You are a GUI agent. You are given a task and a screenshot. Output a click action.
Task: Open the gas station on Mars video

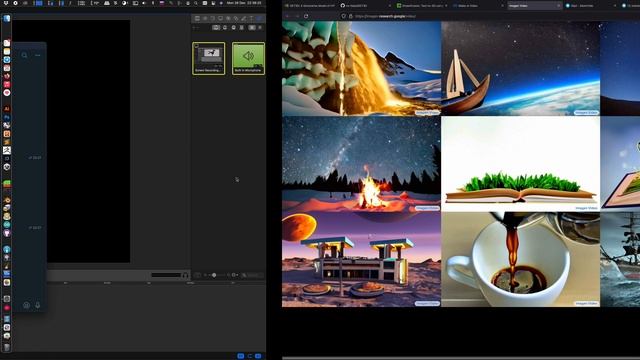[361, 259]
